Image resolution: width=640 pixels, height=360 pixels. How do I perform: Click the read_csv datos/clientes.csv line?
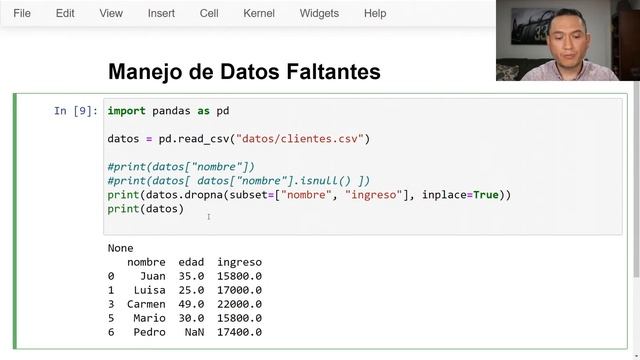pos(239,139)
